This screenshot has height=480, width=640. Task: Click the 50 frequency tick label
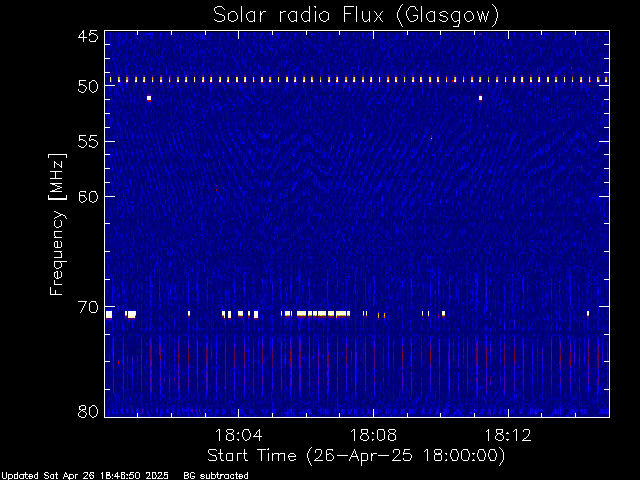88,86
